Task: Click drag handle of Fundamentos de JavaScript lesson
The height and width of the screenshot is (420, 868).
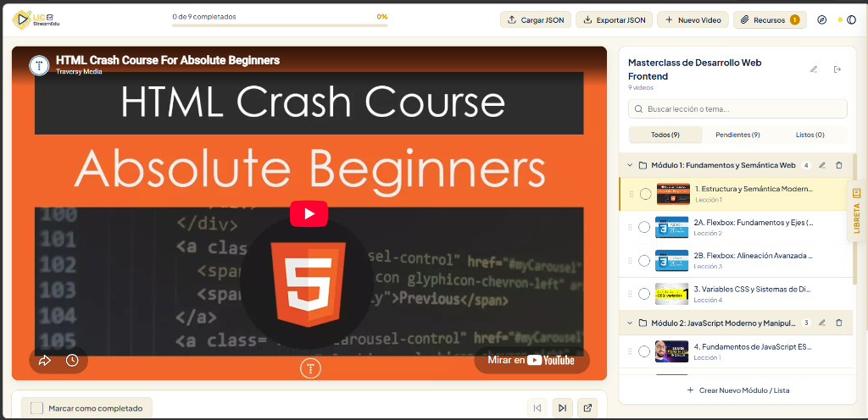Action: (x=630, y=351)
